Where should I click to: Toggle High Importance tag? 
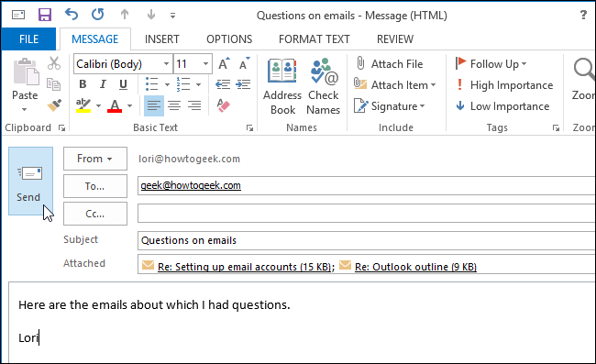tap(504, 85)
